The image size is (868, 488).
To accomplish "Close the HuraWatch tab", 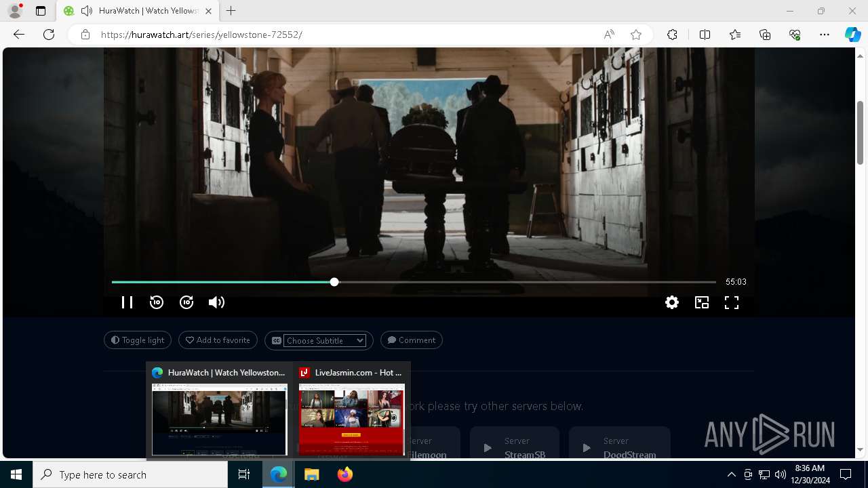I will pos(209,11).
